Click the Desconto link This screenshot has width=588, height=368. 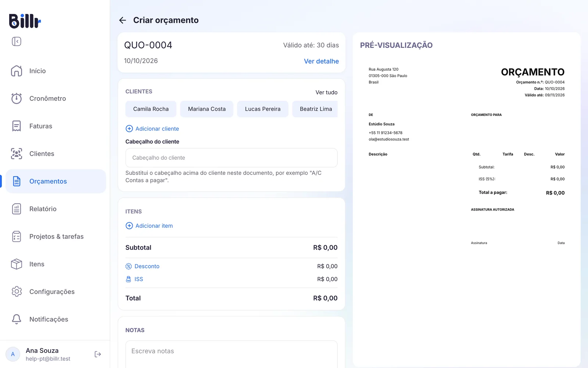click(147, 266)
